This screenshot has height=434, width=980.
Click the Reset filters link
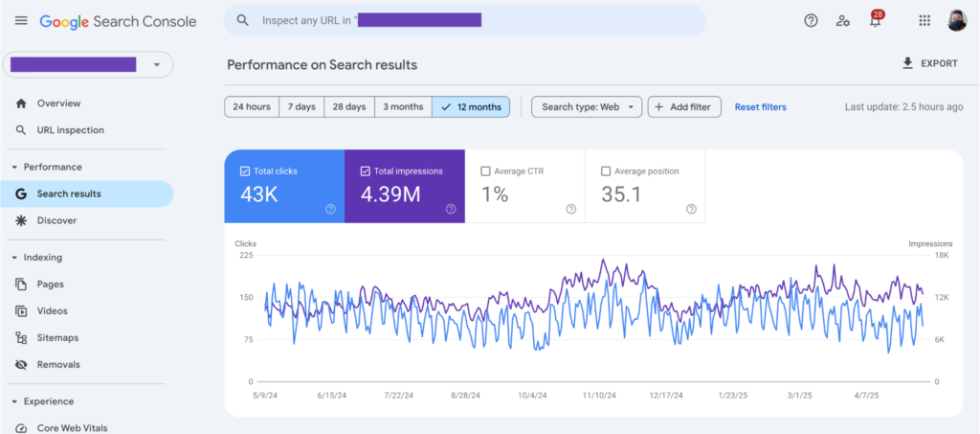[x=760, y=107]
